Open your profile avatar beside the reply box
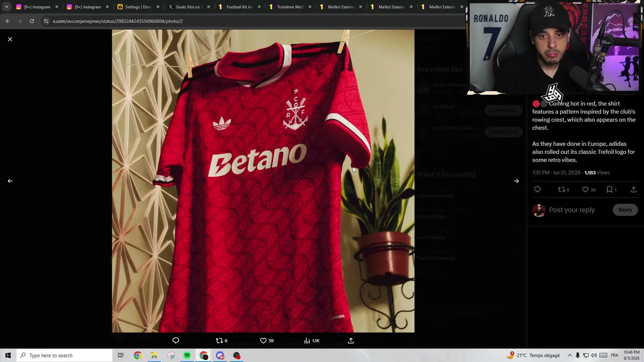Screen dimensions: 644x362 point(539,210)
